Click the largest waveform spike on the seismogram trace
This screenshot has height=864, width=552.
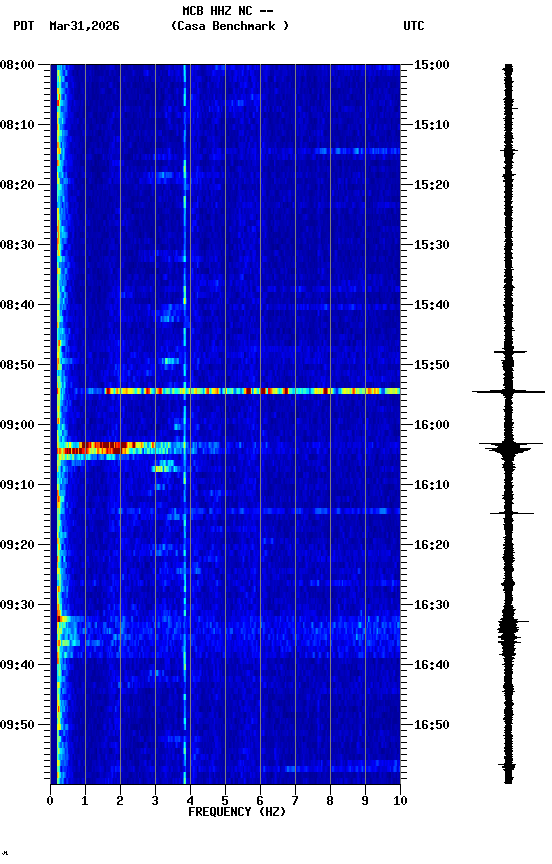tap(508, 392)
